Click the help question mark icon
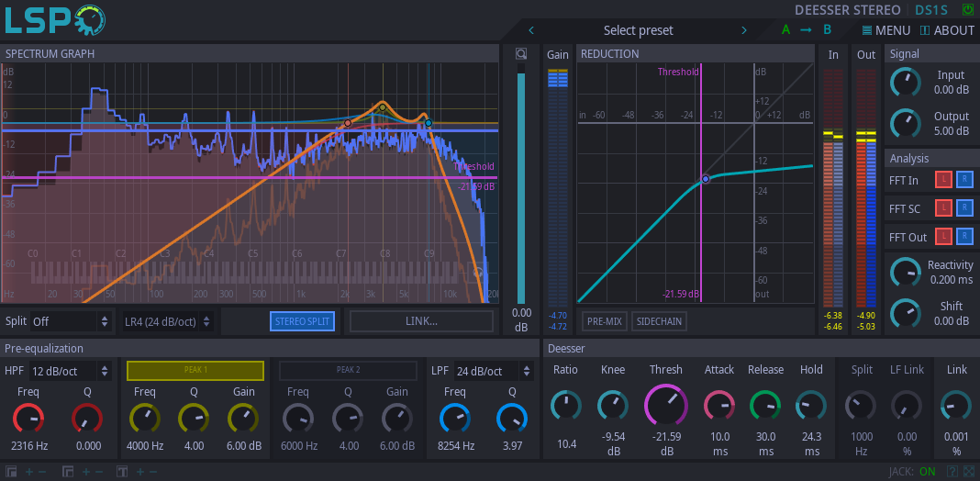Image resolution: width=980 pixels, height=481 pixels. click(952, 471)
